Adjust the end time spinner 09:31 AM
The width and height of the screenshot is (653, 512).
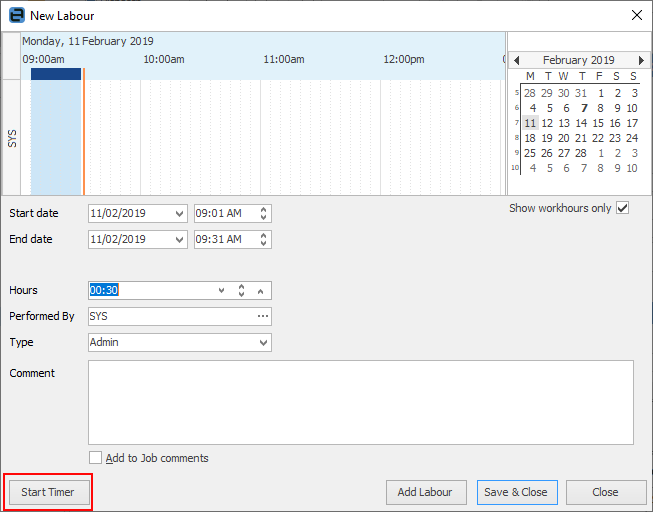(x=263, y=240)
